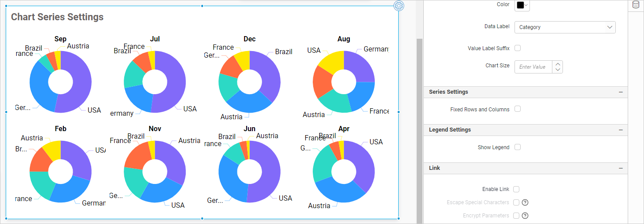This screenshot has height=224, width=644.
Task: Open the chart settings gear icon
Action: point(399,6)
